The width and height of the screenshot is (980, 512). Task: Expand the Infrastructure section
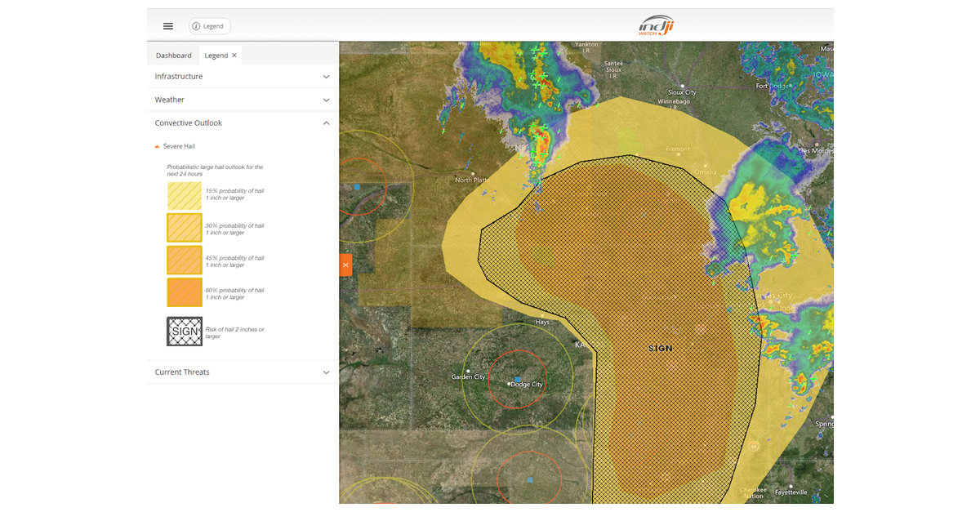click(242, 76)
